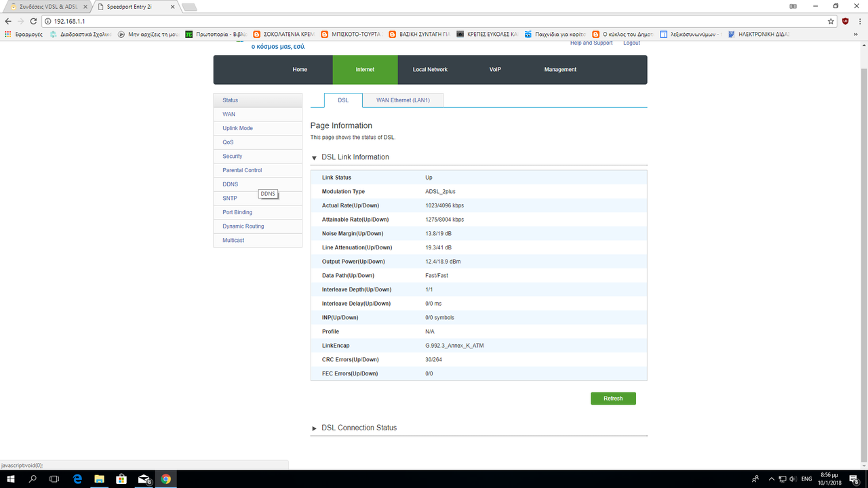
Task: Open the Local Network menu
Action: [x=430, y=70]
